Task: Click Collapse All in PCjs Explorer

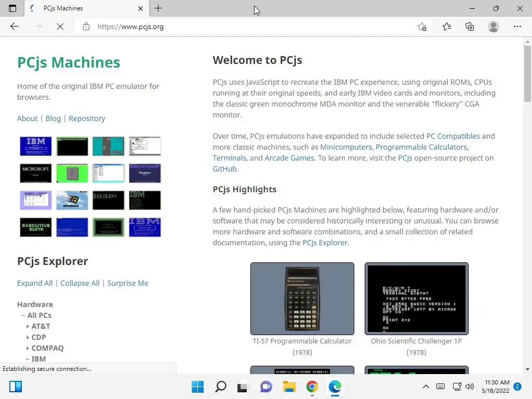Action: click(x=80, y=283)
